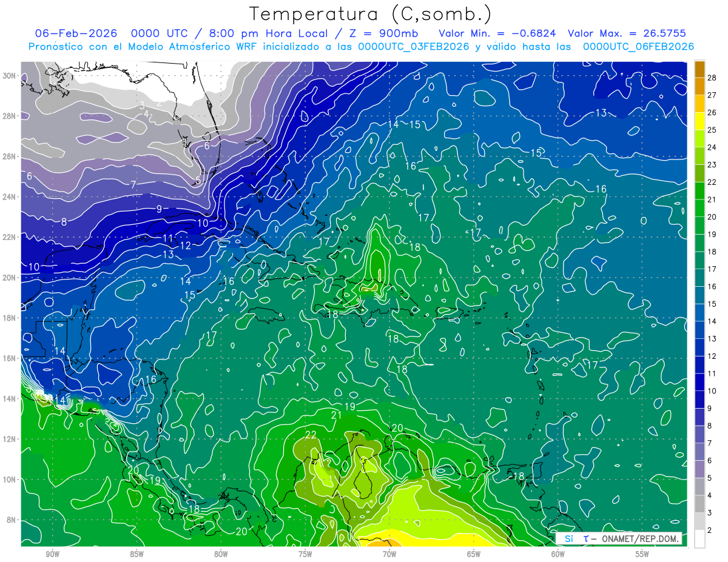This screenshot has width=728, height=562.
Task: Click "0000UTC_03FEB2026" initialization time text
Action: click(x=414, y=47)
